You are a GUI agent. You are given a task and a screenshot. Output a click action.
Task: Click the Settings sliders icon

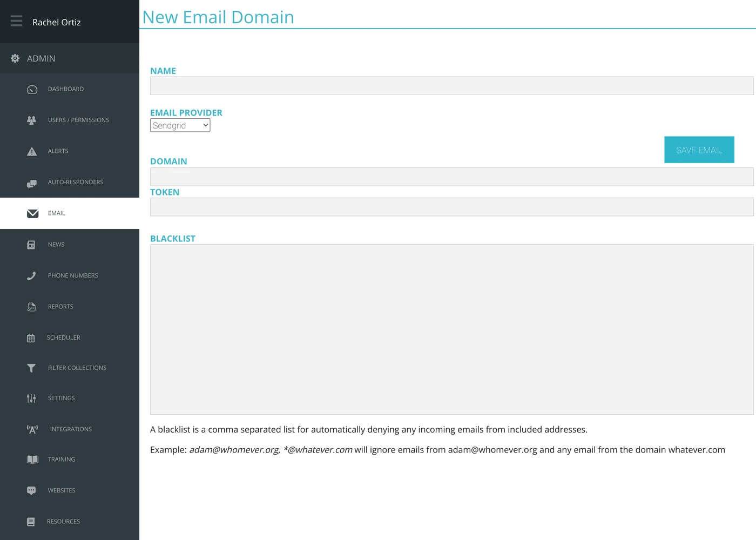31,398
